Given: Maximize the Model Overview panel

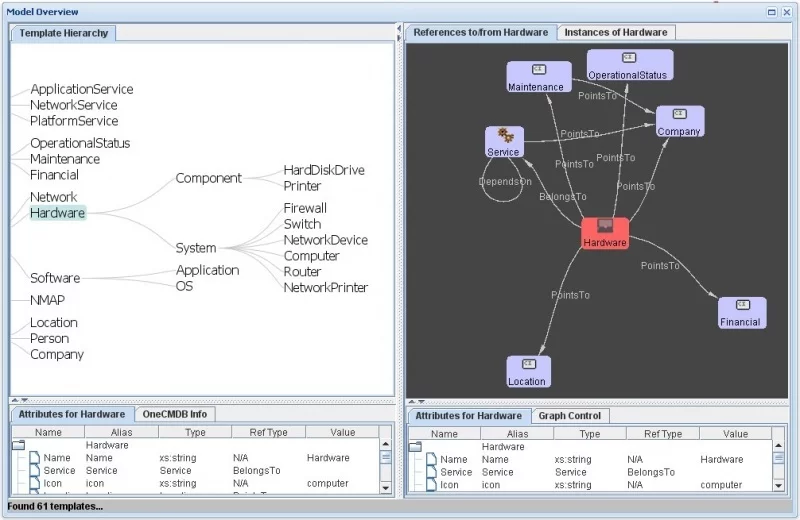Looking at the screenshot, I should [x=772, y=12].
